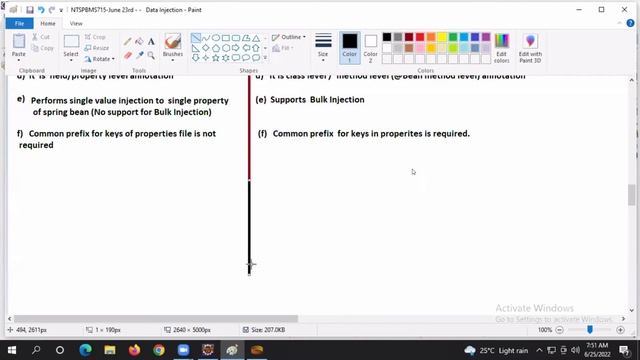Open Paint Help question mark
Image resolution: width=640 pixels, height=360 pixels.
point(630,23)
